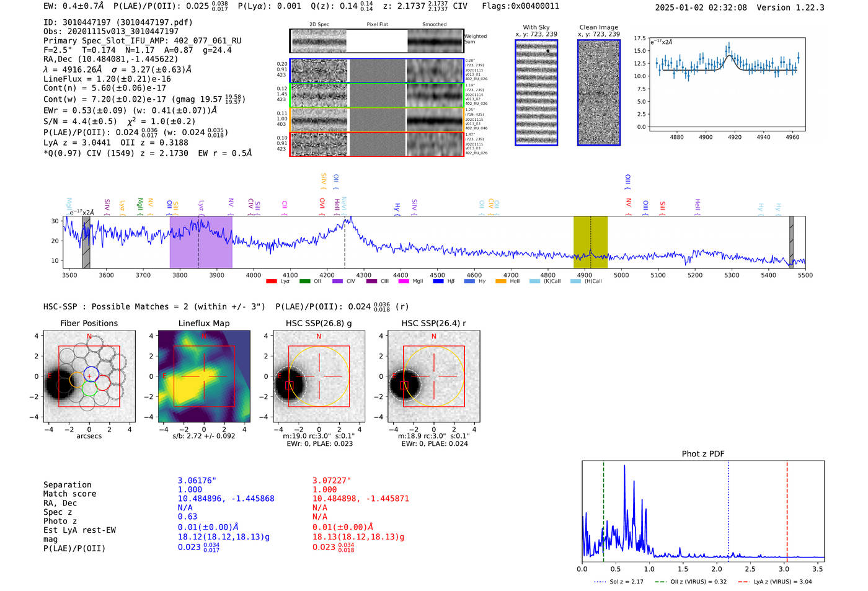Click the blue Photo z value 0.63
Image resolution: width=868 pixels, height=591 pixels.
[x=187, y=517]
